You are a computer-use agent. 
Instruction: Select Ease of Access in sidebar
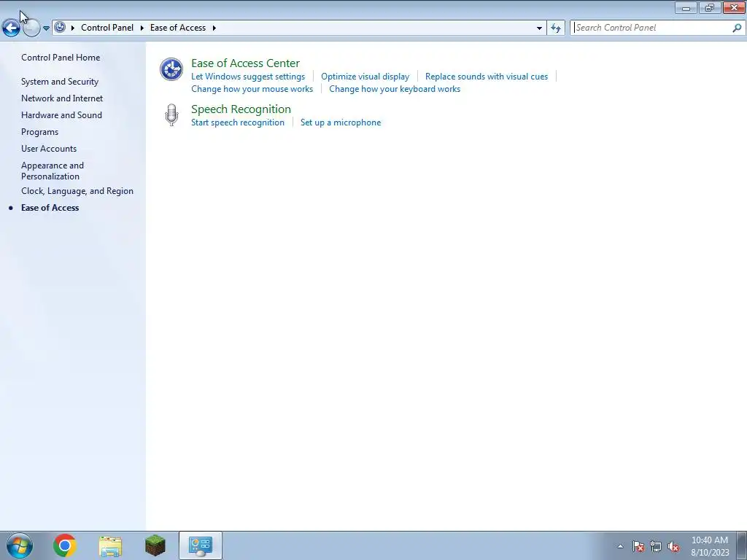50,208
